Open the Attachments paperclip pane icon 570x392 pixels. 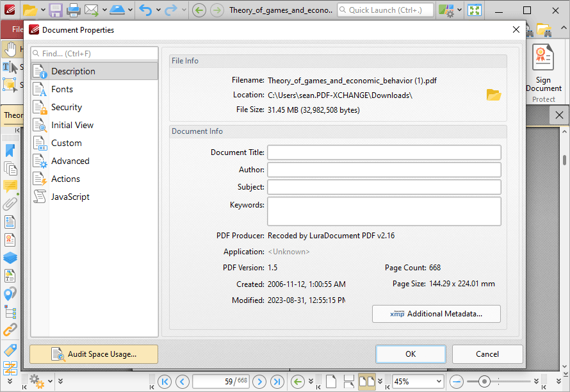point(10,204)
